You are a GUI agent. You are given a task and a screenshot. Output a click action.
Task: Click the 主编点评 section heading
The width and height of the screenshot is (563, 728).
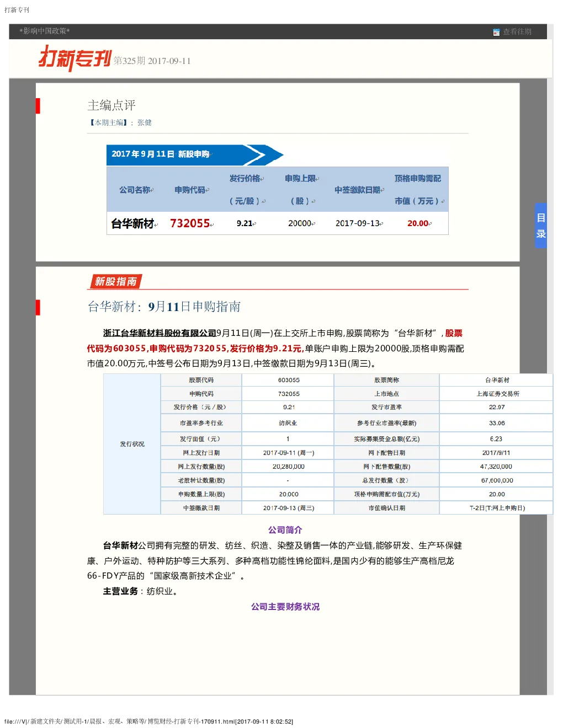[x=111, y=105]
